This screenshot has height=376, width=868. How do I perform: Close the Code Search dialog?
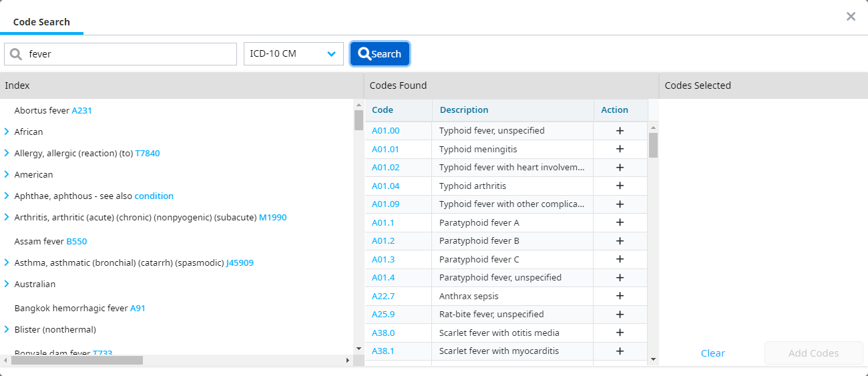851,17
